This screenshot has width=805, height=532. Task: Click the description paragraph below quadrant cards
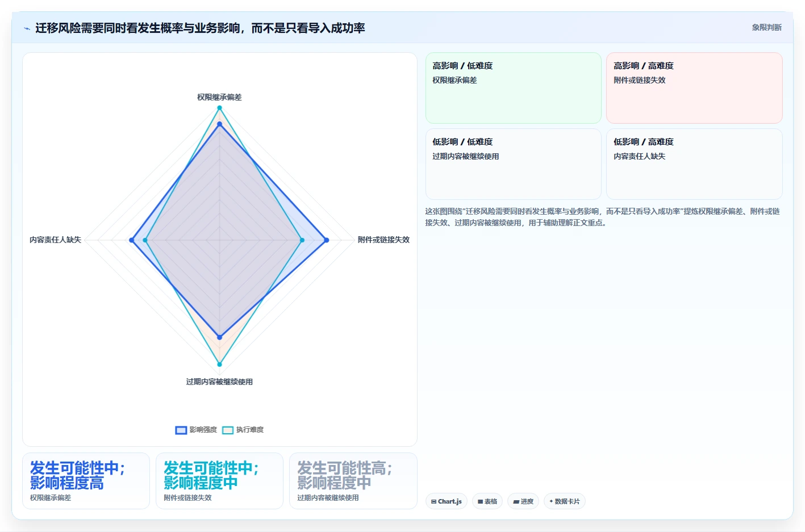(603, 217)
